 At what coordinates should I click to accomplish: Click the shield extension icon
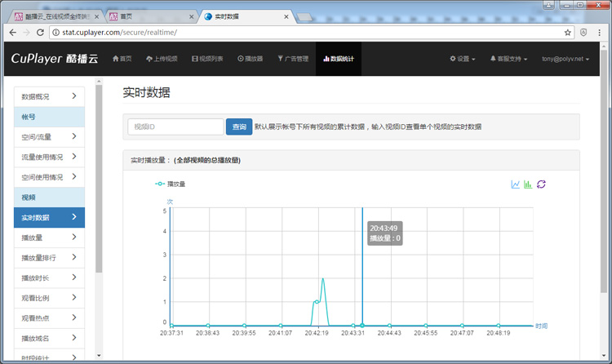click(x=584, y=33)
